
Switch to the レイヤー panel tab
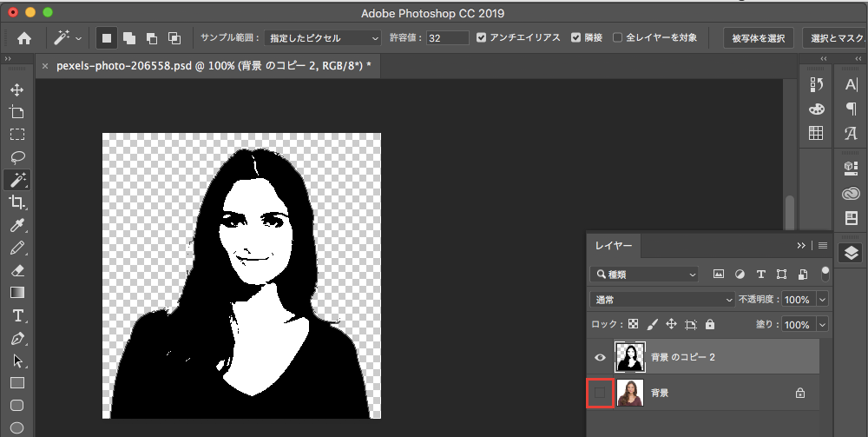(x=613, y=246)
